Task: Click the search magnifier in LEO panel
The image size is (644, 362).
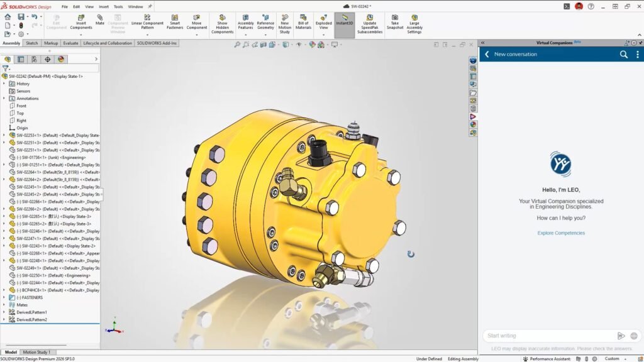Action: pyautogui.click(x=623, y=54)
